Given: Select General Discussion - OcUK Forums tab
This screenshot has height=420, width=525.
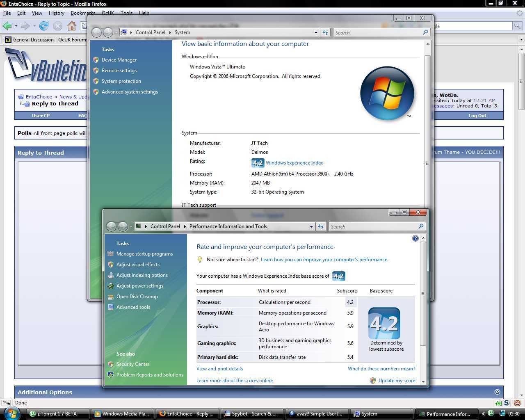Looking at the screenshot, I should pyautogui.click(x=46, y=40).
